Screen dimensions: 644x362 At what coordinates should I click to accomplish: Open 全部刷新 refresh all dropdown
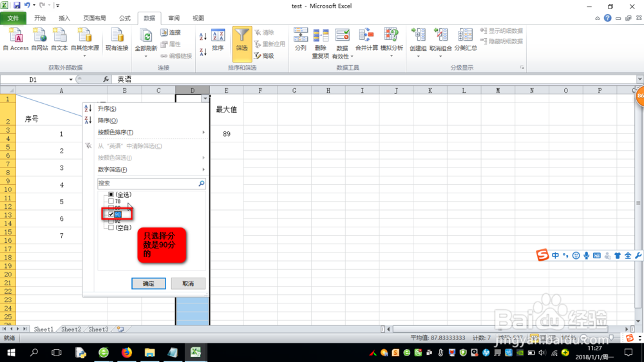(x=146, y=56)
